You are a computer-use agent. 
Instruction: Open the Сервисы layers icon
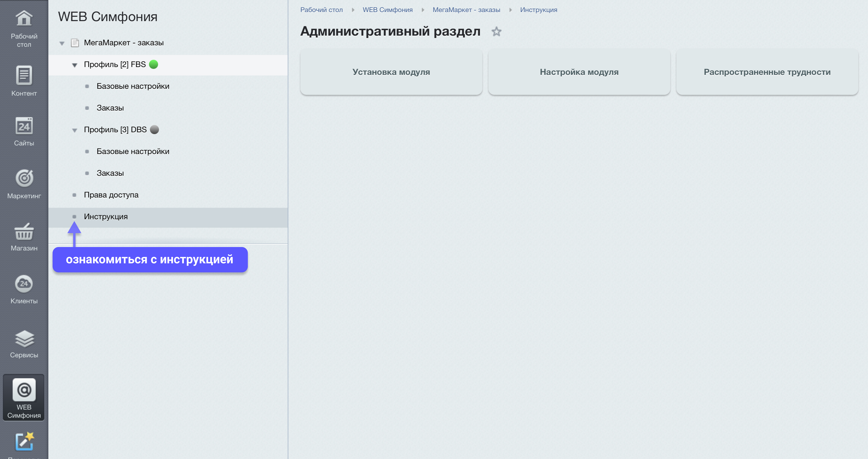[24, 339]
